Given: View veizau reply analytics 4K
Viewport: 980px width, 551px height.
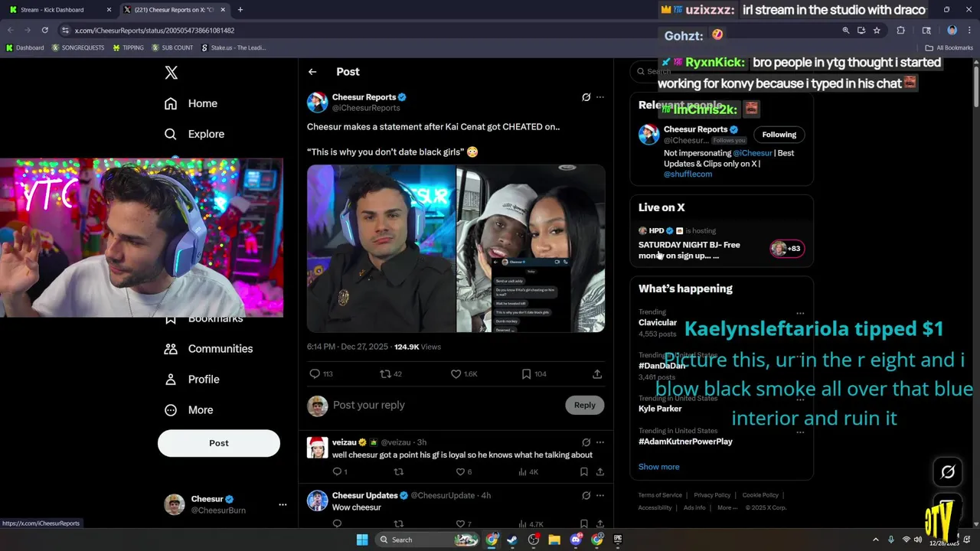Looking at the screenshot, I should point(528,472).
